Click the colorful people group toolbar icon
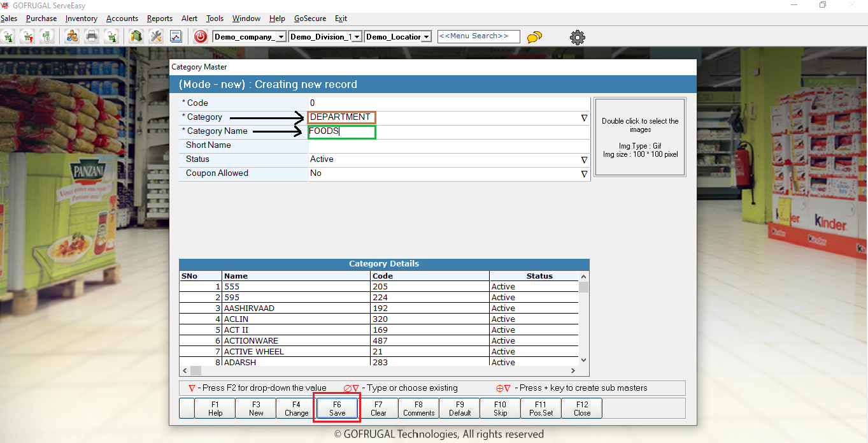The image size is (868, 443). (72, 36)
